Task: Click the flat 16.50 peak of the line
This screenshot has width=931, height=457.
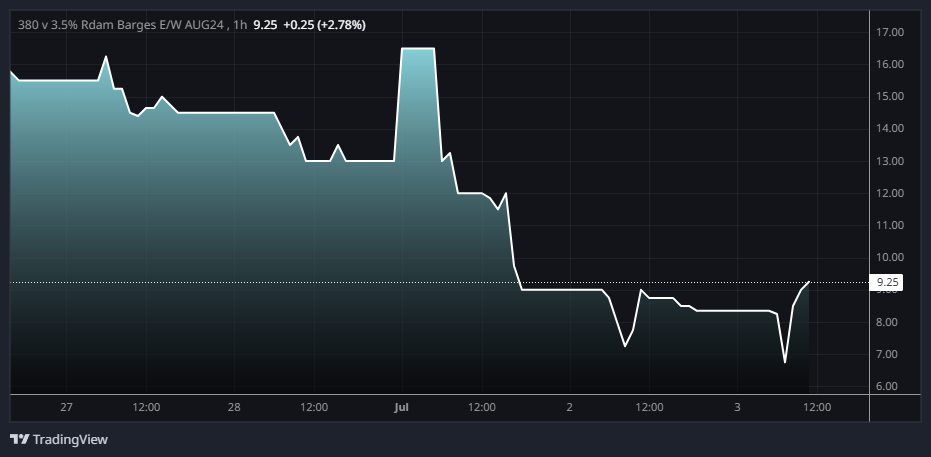Action: (417, 48)
